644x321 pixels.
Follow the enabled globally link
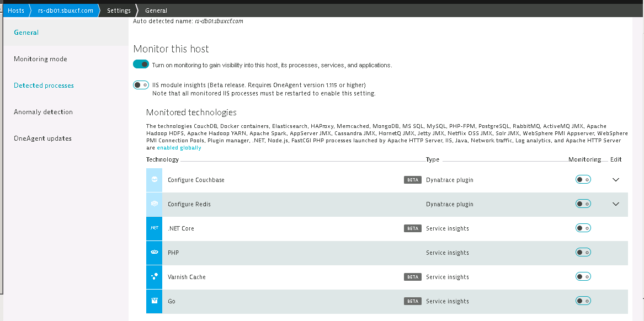coord(179,148)
